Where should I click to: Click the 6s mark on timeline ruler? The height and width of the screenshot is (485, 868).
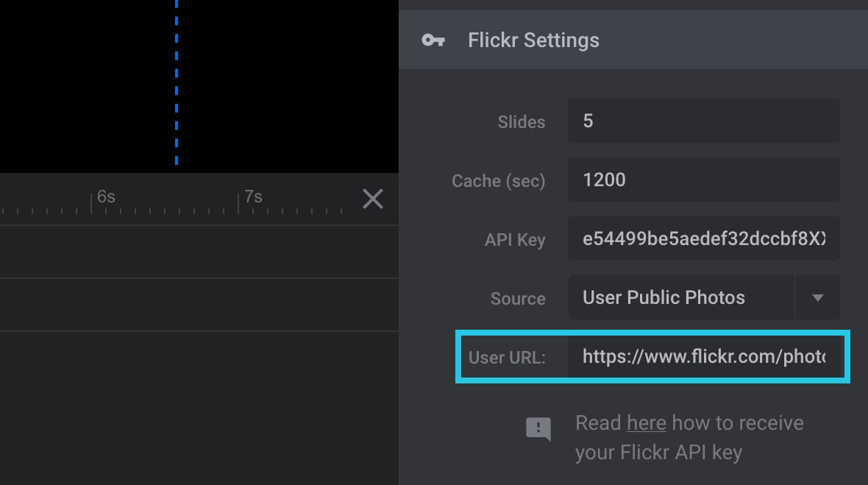(x=106, y=197)
